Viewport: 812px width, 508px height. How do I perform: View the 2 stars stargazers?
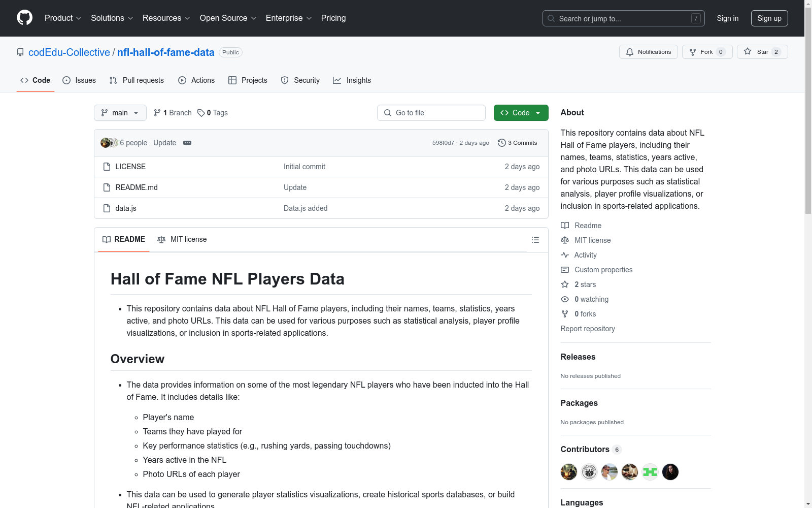point(579,284)
